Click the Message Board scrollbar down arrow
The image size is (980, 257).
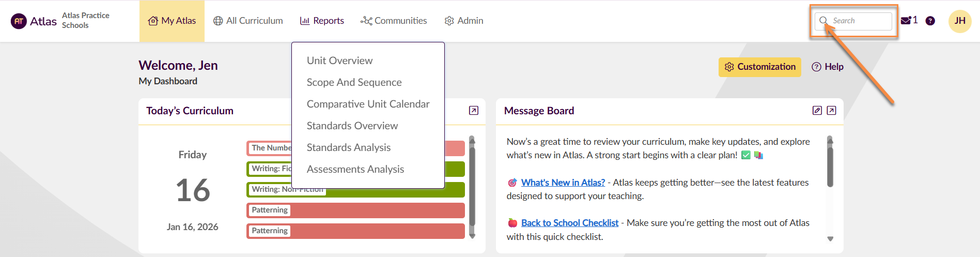click(x=830, y=239)
